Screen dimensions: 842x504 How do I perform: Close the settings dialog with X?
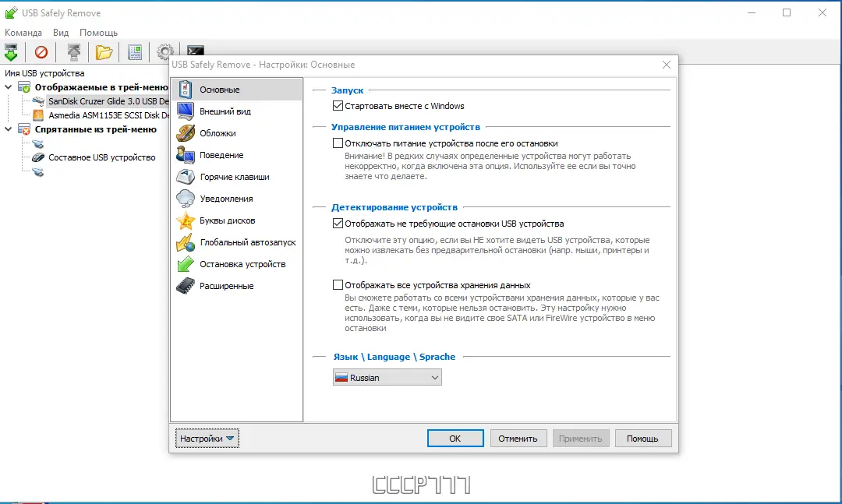tap(667, 65)
